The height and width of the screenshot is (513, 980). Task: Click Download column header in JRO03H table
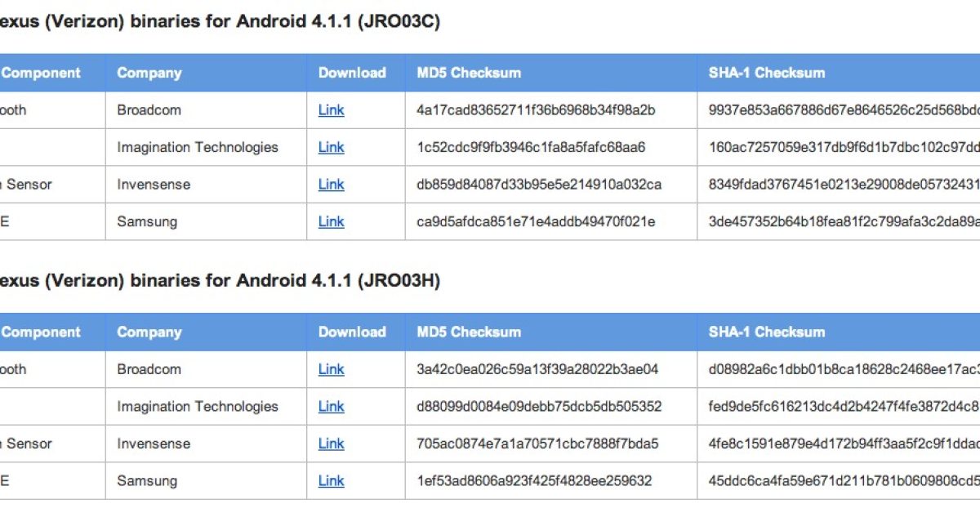pos(352,332)
